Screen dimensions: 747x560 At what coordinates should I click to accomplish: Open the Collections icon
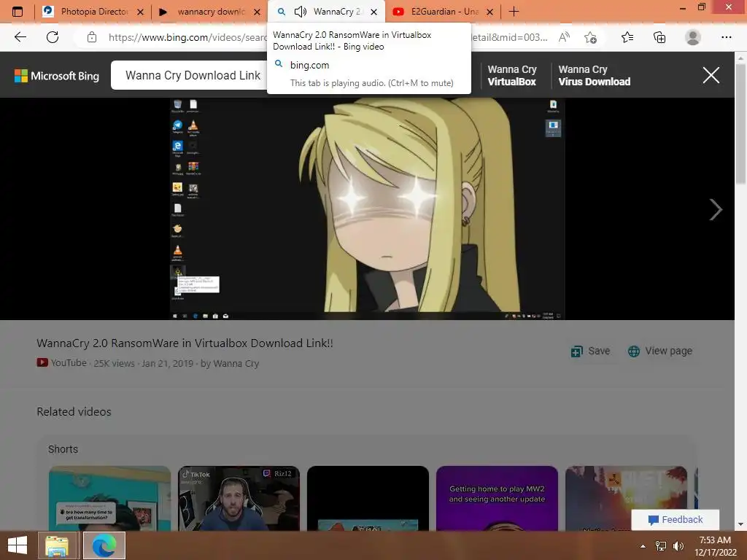click(x=659, y=37)
